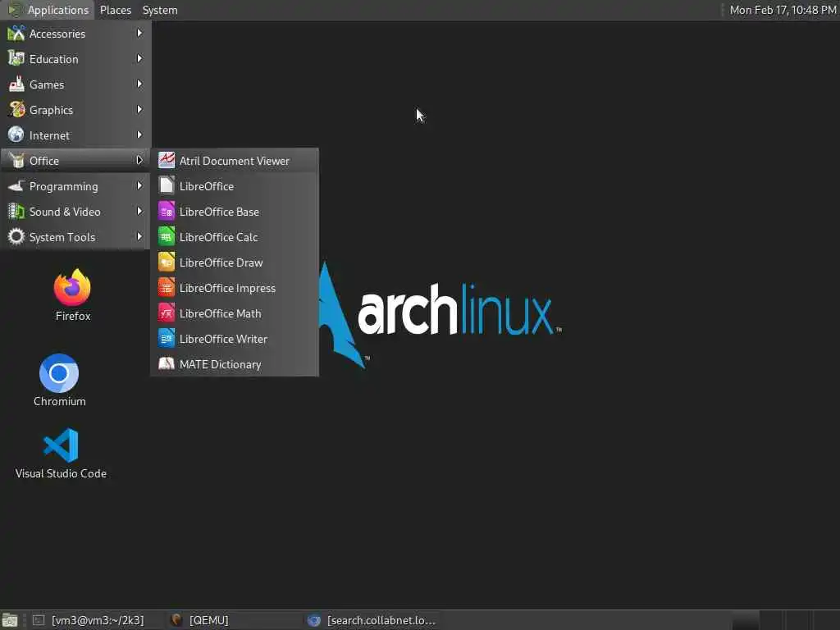Image resolution: width=840 pixels, height=630 pixels.
Task: Click the Games joystick icon
Action: point(16,84)
